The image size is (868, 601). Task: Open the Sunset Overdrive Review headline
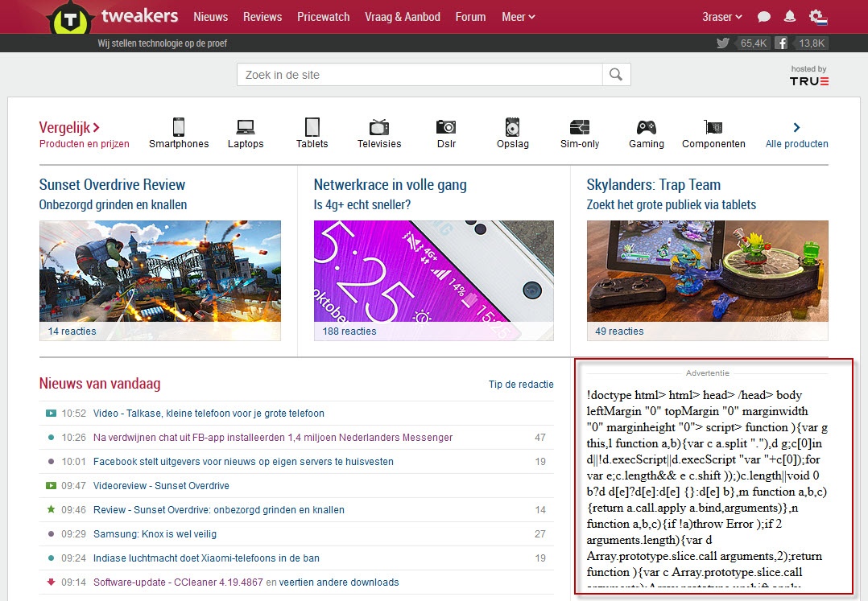tap(112, 185)
